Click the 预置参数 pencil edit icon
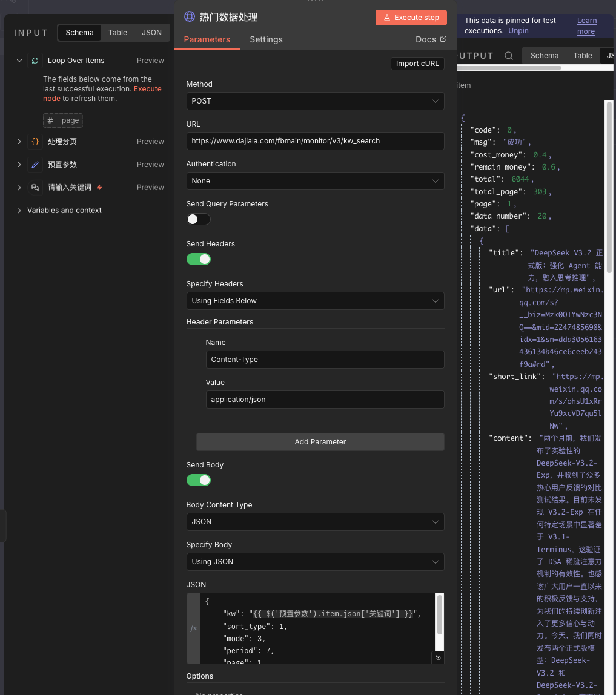The width and height of the screenshot is (616, 695). tap(35, 165)
